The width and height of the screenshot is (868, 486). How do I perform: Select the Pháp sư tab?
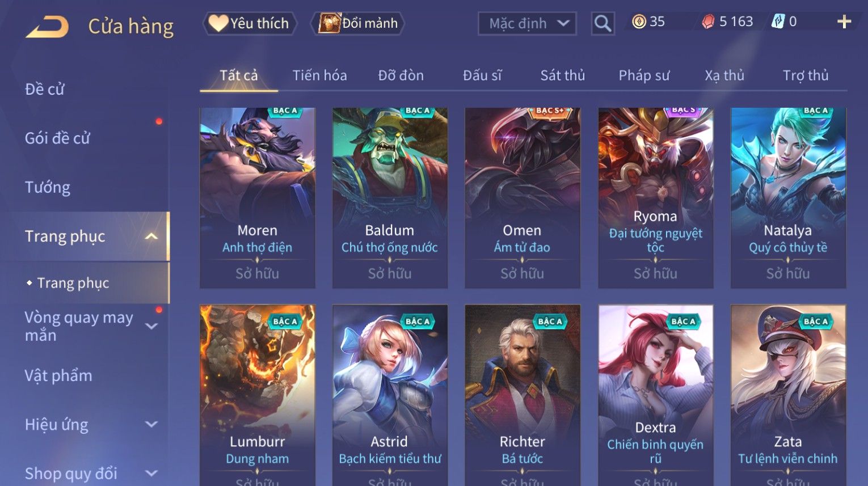tap(644, 75)
